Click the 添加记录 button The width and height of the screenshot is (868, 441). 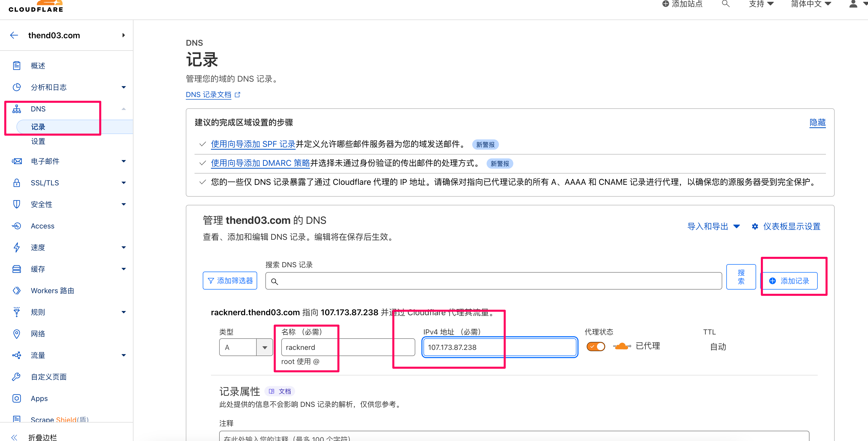789,281
